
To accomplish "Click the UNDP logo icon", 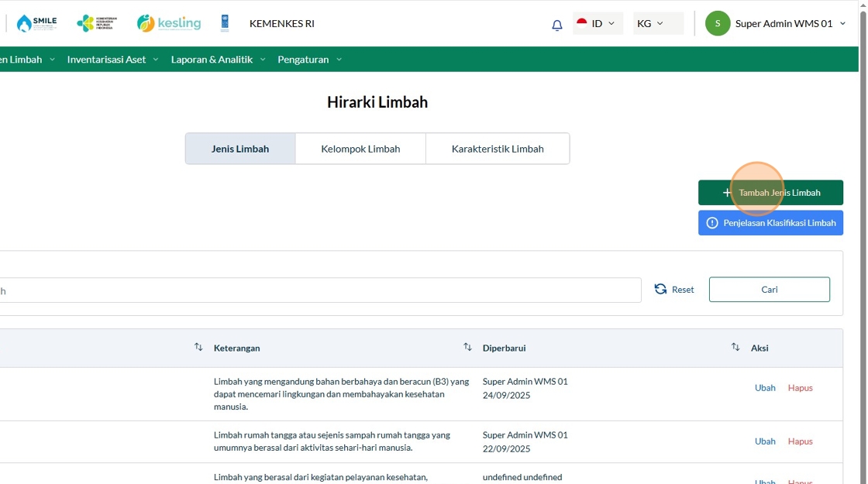I will [x=225, y=23].
